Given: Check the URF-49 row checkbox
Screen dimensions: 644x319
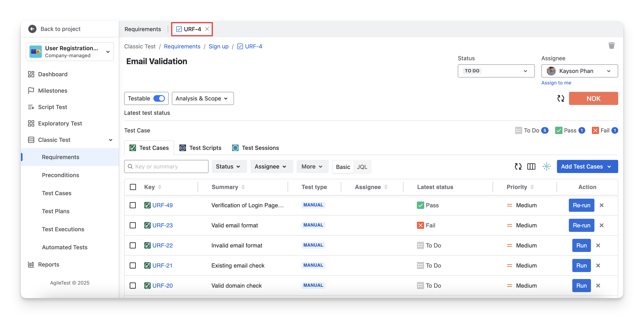Looking at the screenshot, I should 133,205.
